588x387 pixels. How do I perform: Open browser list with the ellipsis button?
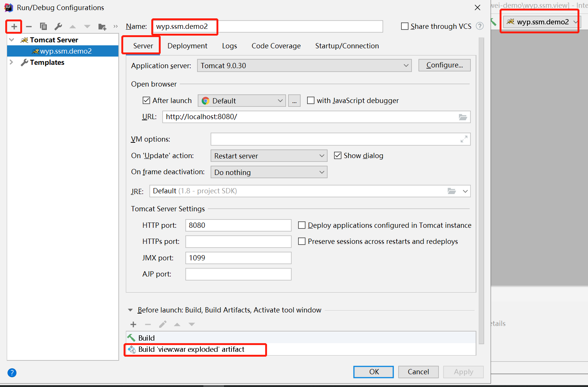[294, 101]
